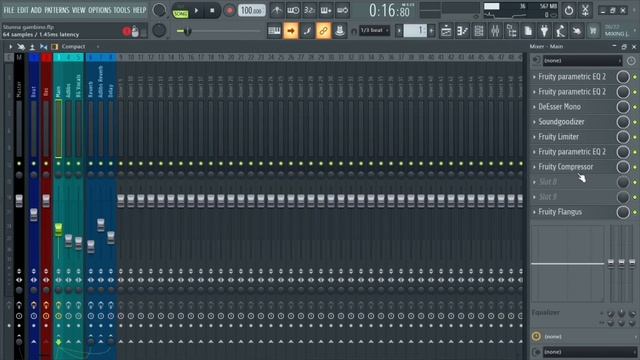Click the yellow clock icon near output selector

pyautogui.click(x=536, y=336)
